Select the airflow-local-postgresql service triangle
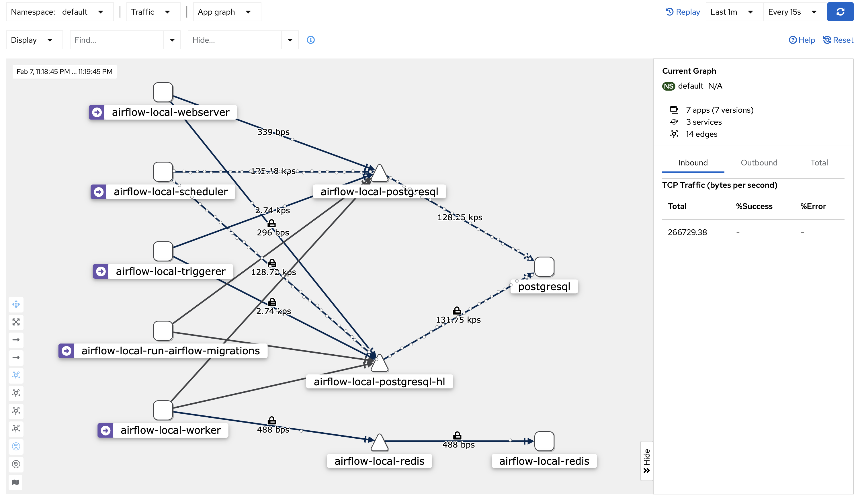Viewport: 860px width, 504px height. click(379, 173)
